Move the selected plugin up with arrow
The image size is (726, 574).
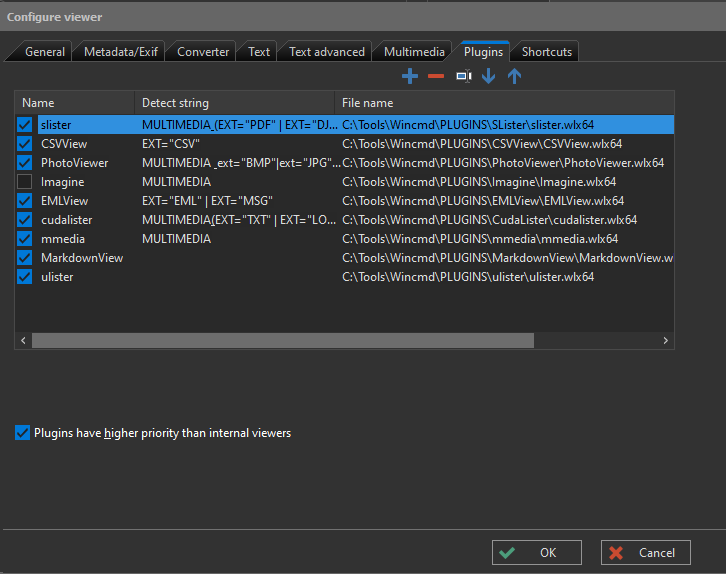tap(514, 76)
